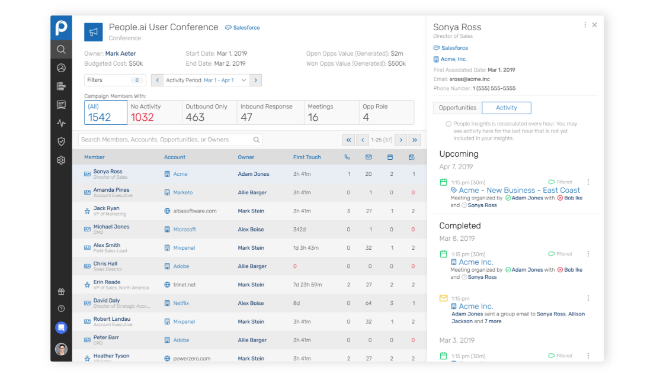This screenshot has width=660, height=377.
Task: Close the Sonya Ross details panel
Action: coord(594,25)
